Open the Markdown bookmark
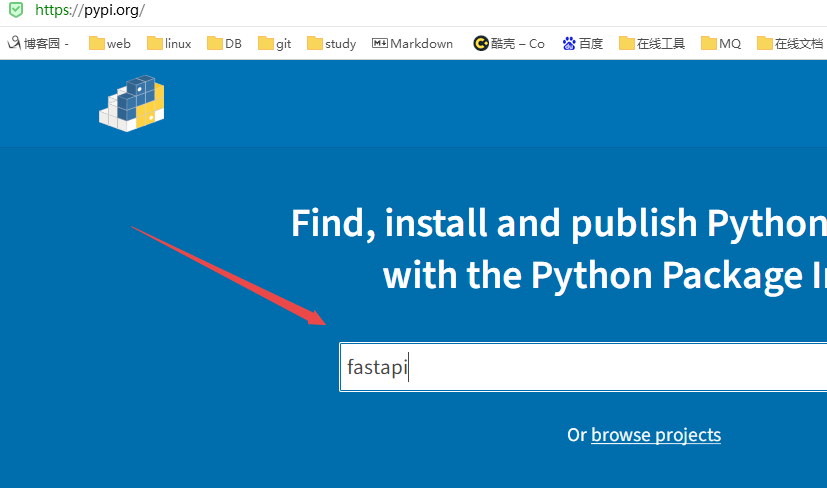827x488 pixels. pyautogui.click(x=412, y=44)
